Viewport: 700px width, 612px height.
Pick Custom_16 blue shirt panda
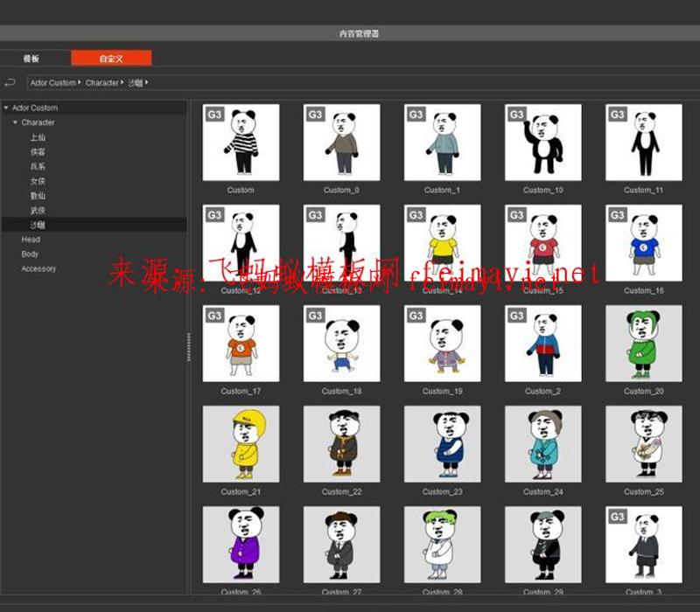pyautogui.click(x=643, y=243)
